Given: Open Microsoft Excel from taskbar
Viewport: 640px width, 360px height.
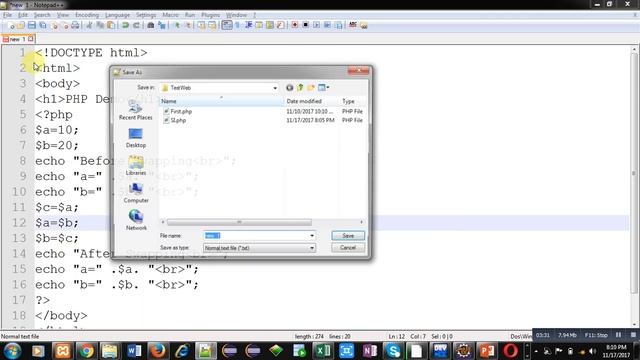Looking at the screenshot, I should click(323, 351).
